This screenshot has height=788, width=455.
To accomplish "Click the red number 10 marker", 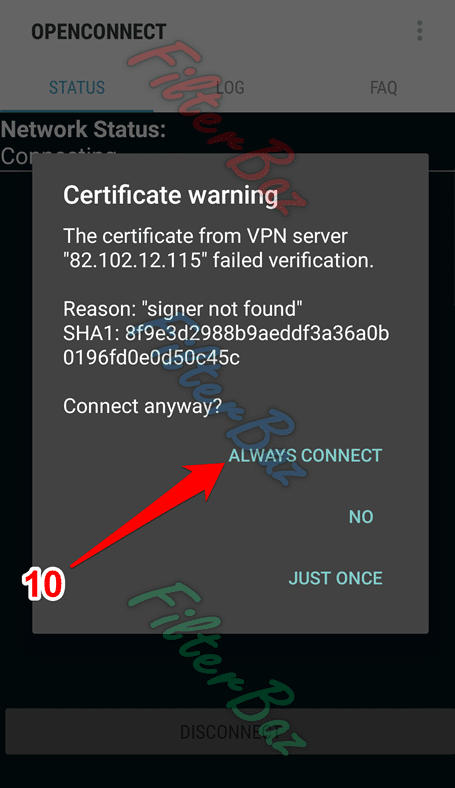I will [x=44, y=585].
